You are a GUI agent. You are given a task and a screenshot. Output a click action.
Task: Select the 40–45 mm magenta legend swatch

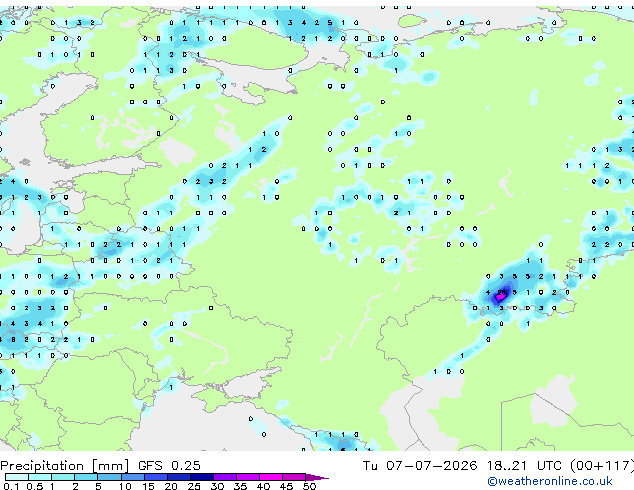tap(271, 477)
